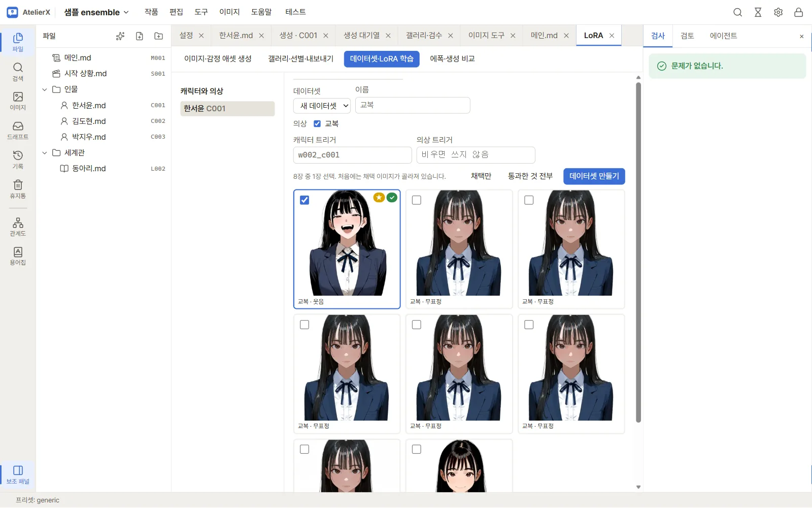Click the 데이터셋 만들기 button

594,176
